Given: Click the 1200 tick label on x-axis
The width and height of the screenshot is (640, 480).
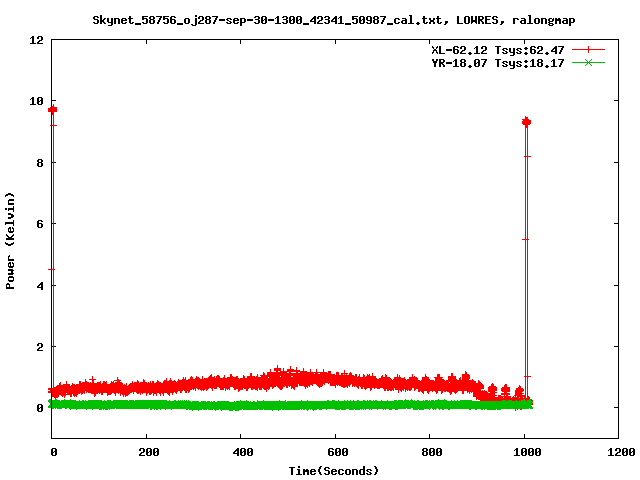Looking at the screenshot, I should pyautogui.click(x=618, y=453).
